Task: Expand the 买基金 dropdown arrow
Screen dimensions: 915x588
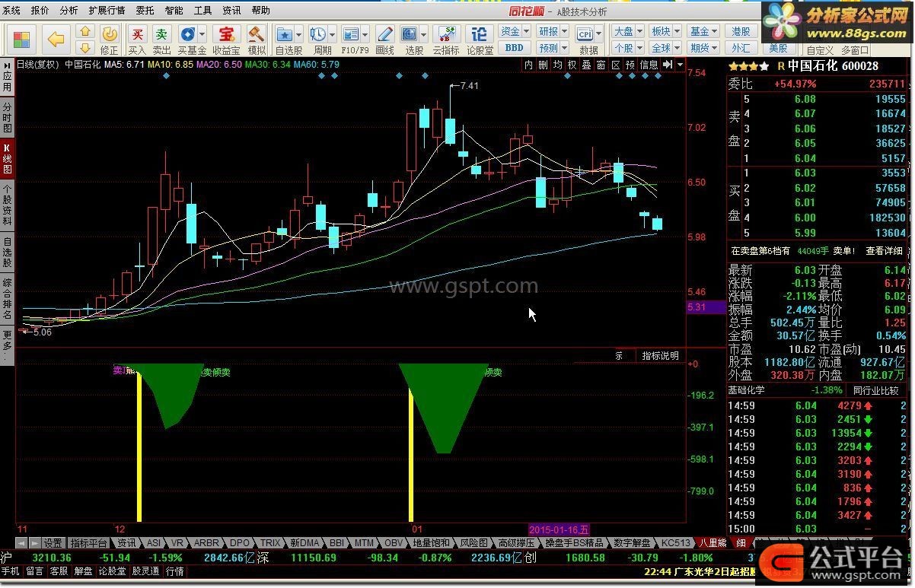Action: pyautogui.click(x=202, y=34)
